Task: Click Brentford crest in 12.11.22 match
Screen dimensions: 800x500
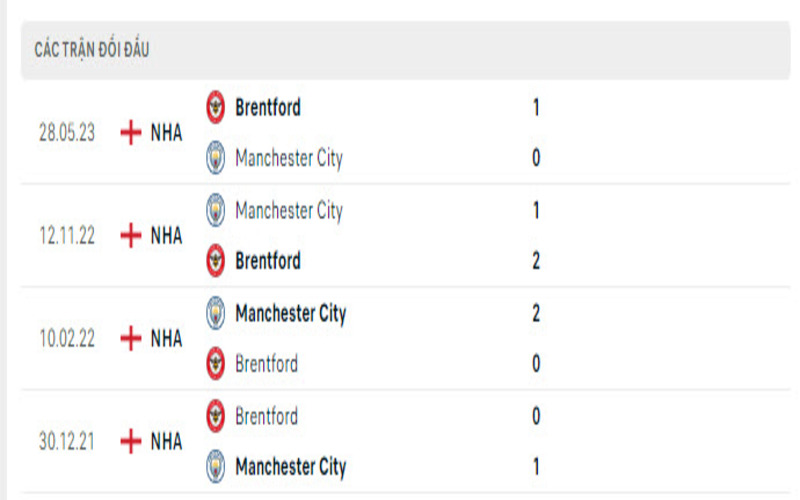Action: click(x=216, y=261)
